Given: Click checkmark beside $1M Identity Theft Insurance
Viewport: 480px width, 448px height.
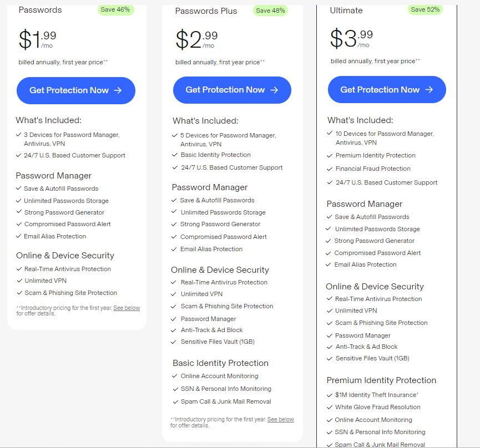Looking at the screenshot, I should [330, 395].
